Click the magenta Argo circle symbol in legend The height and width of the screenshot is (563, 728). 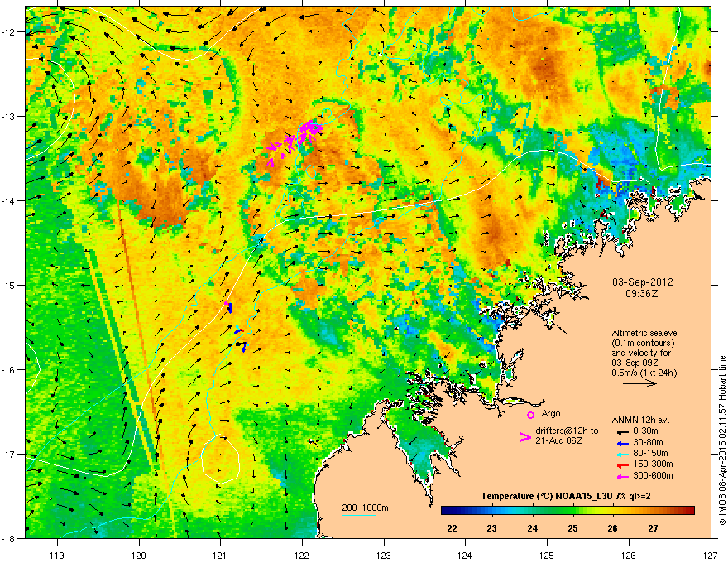pos(530,415)
